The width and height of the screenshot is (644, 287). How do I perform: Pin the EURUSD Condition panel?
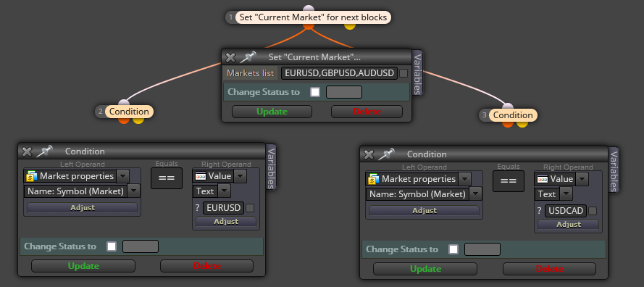coord(44,151)
